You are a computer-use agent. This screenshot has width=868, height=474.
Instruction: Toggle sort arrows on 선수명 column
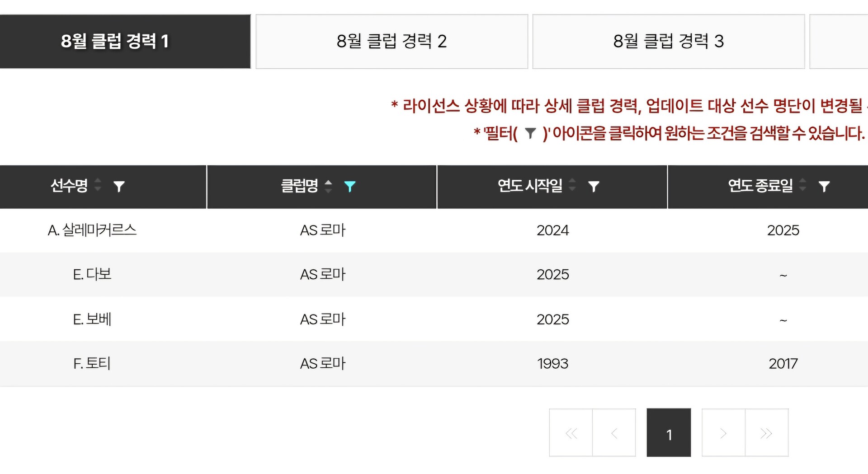(x=98, y=185)
